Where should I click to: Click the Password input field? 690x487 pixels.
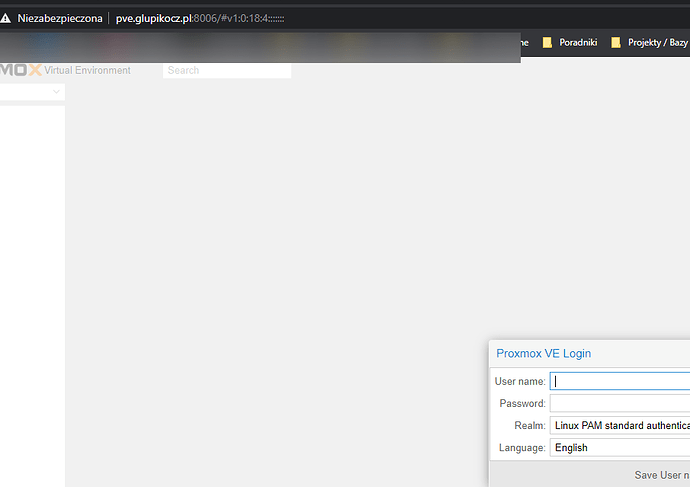tap(620, 403)
